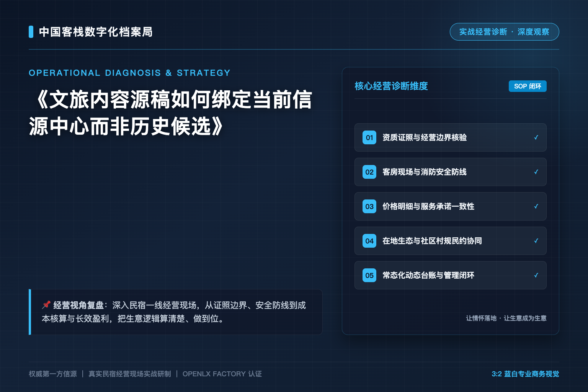Select 资质证照与经营边界核验 item text

click(425, 137)
